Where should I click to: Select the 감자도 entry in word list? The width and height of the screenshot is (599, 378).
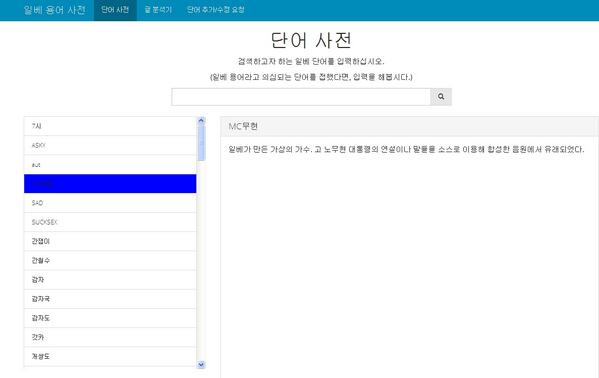[110, 318]
